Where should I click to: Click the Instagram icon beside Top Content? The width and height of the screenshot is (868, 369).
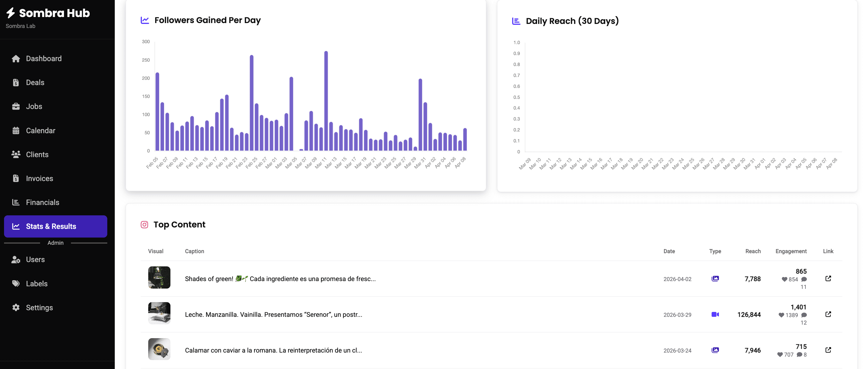pyautogui.click(x=144, y=225)
